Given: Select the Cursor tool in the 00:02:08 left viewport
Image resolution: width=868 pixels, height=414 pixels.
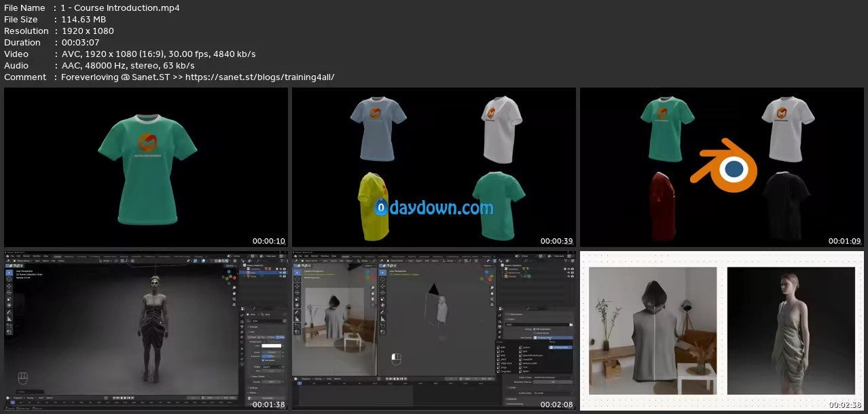Looking at the screenshot, I should pos(297,279).
